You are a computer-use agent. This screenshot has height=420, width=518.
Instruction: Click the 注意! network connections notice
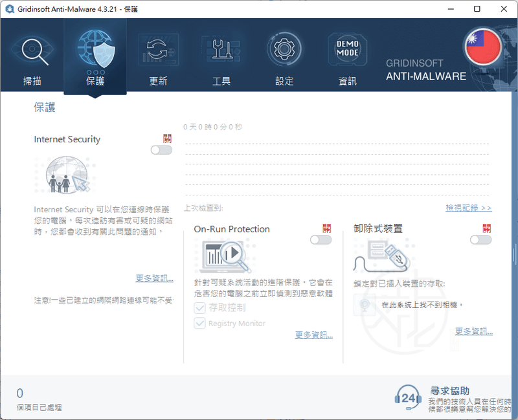104,300
